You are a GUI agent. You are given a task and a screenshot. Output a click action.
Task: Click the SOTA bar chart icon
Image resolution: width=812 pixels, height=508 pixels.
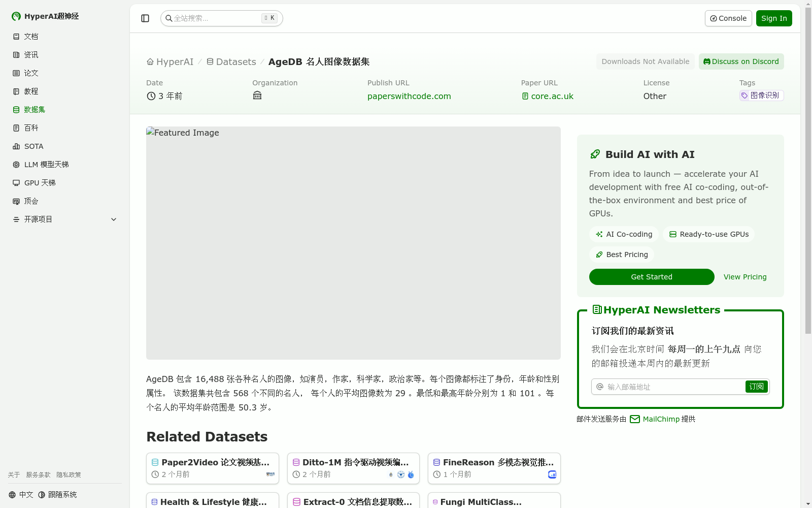[16, 146]
